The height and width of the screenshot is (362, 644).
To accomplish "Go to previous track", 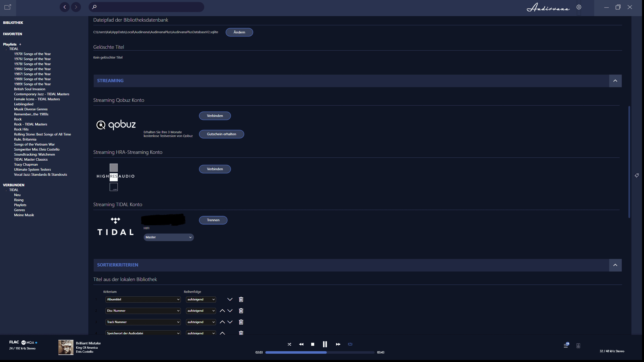I will [x=301, y=344].
